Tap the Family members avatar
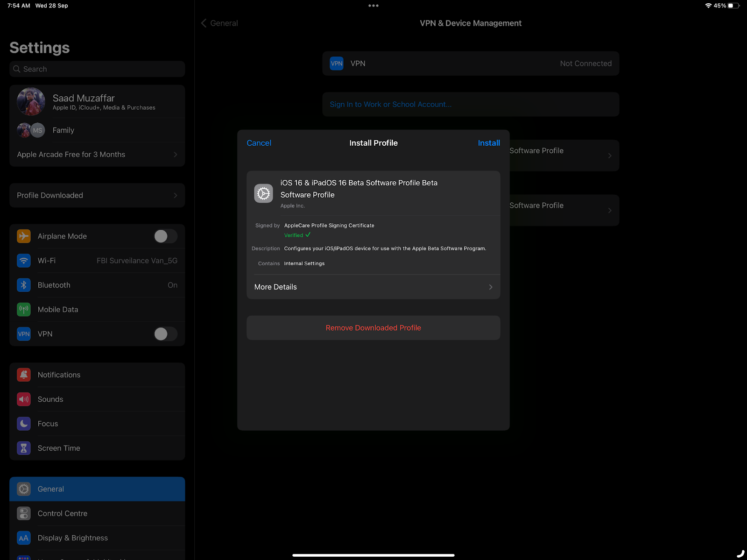 pos(31,130)
